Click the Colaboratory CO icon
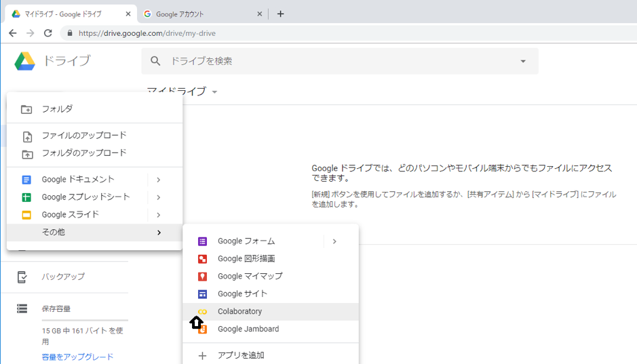Screen dimensions: 637x364 (x=202, y=312)
